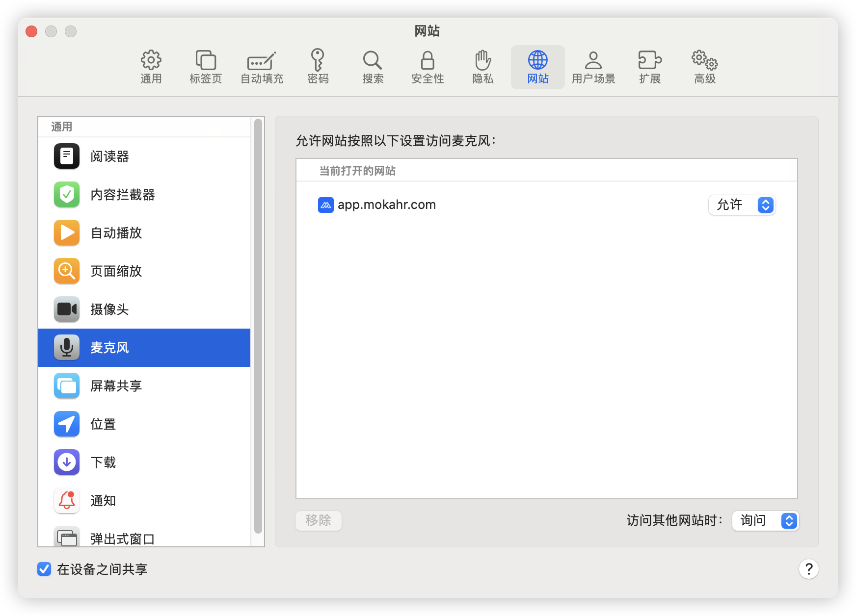Screen dimensions: 856x616
Task: Toggle the 在设备之间共享 checkbox
Action: click(44, 569)
